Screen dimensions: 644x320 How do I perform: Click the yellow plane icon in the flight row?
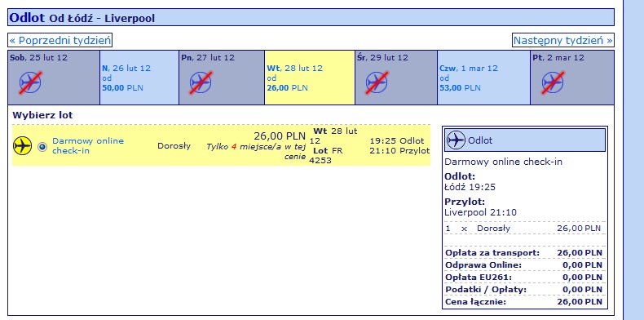pos(22,145)
